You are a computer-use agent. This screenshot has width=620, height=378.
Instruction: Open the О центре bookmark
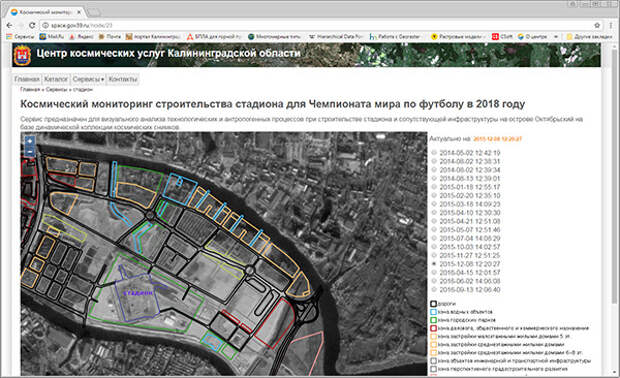(533, 37)
